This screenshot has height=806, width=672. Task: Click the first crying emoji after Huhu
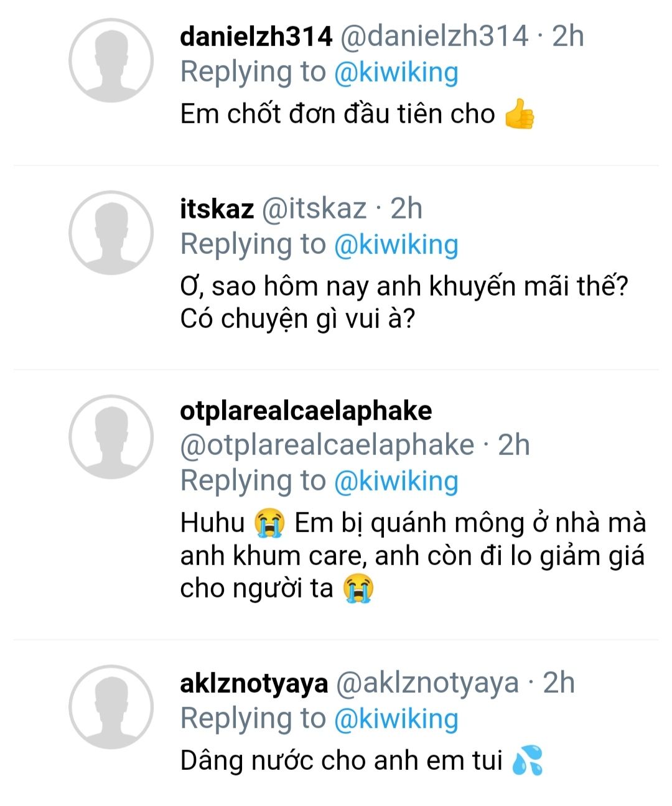pyautogui.click(x=269, y=523)
